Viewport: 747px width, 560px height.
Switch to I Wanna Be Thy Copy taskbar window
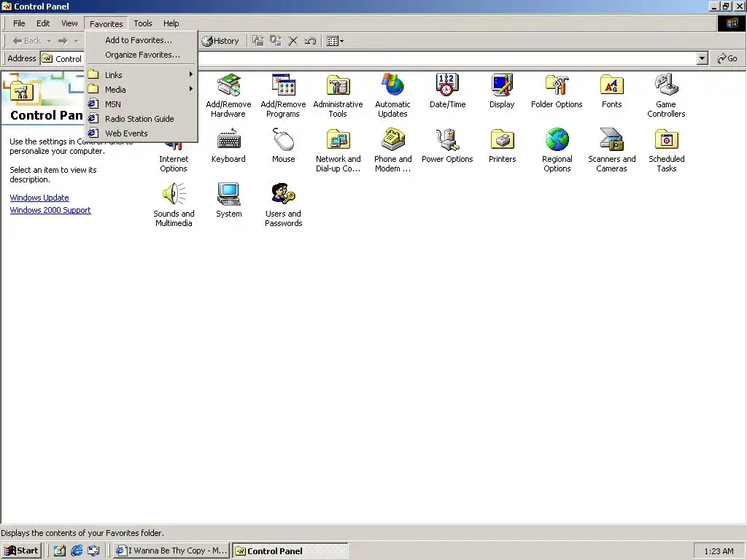[172, 551]
